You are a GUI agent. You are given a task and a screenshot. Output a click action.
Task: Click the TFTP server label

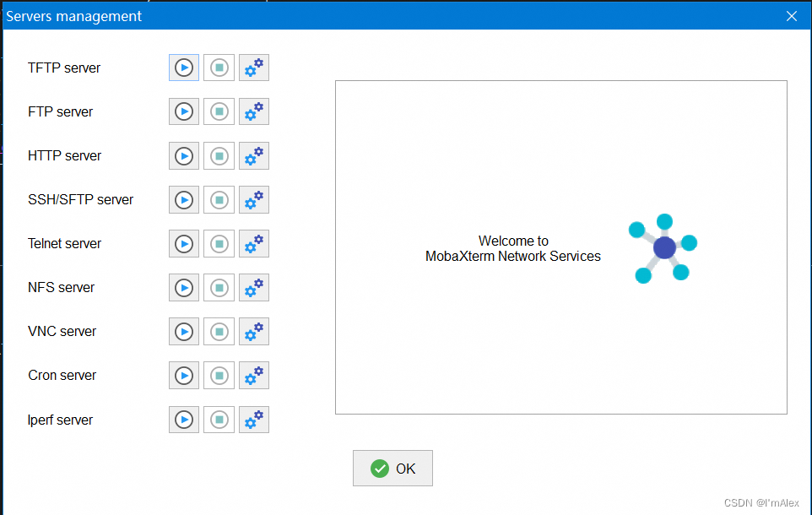[64, 68]
